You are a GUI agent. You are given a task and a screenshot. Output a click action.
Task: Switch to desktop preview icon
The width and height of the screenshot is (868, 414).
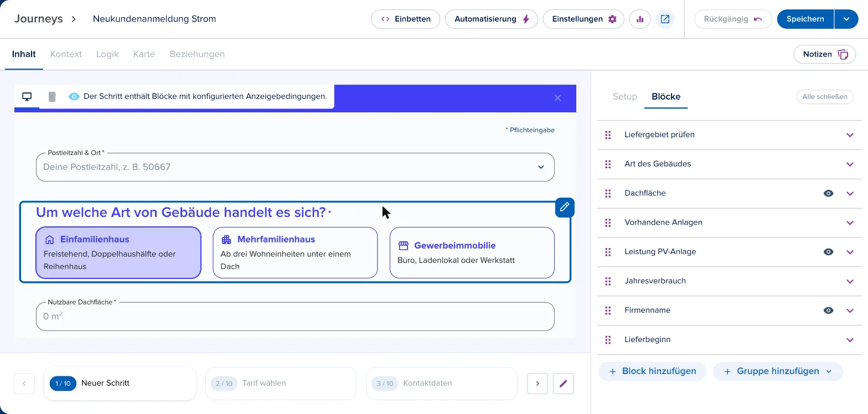pyautogui.click(x=27, y=97)
